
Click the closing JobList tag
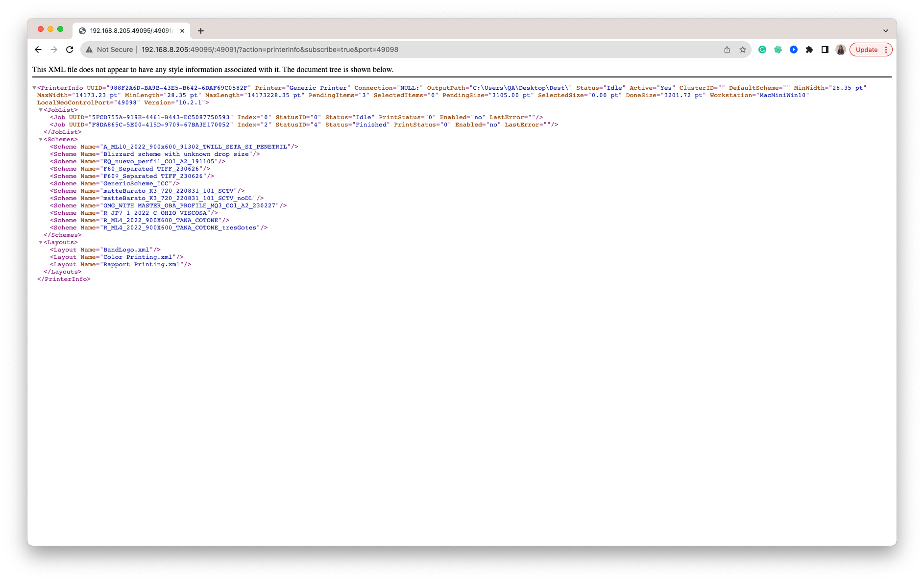[63, 132]
